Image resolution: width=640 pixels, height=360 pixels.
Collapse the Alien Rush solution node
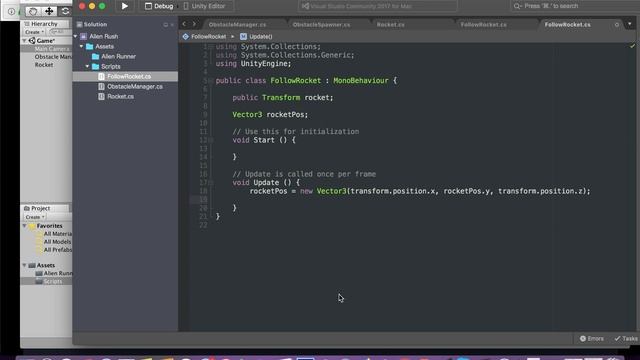click(76, 36)
